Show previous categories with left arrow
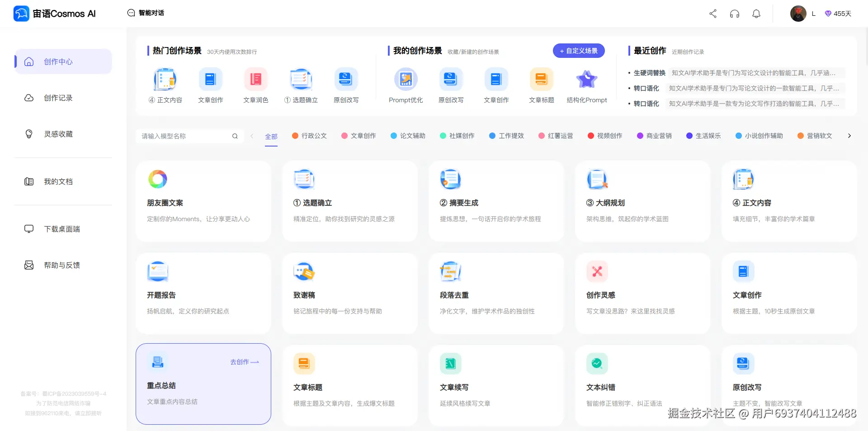Image resolution: width=868 pixels, height=431 pixels. [x=252, y=136]
